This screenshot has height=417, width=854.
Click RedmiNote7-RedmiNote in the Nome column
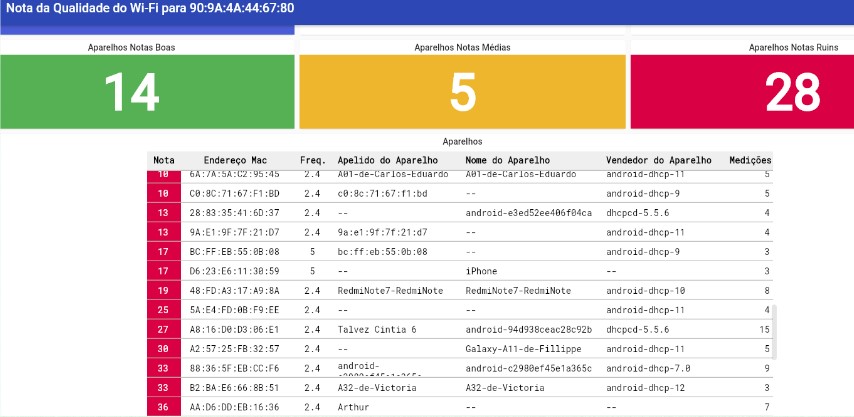tap(518, 291)
